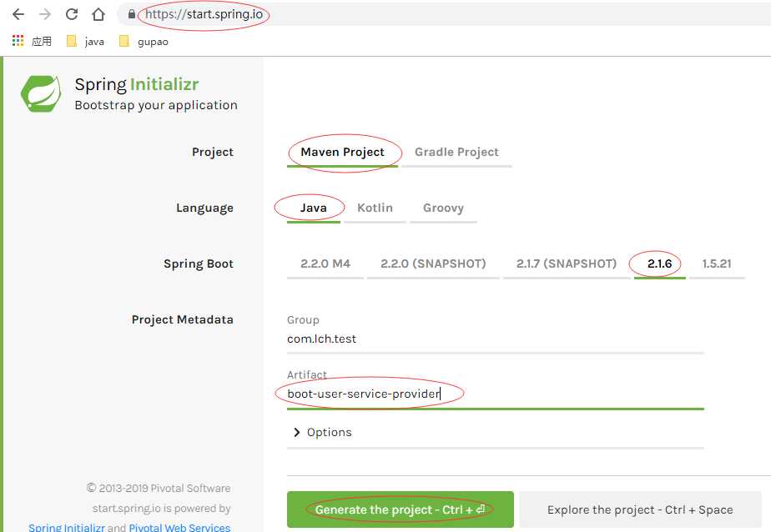Screen dimensions: 771x532
Task: Click the Spring leaf logo
Action: [42, 93]
